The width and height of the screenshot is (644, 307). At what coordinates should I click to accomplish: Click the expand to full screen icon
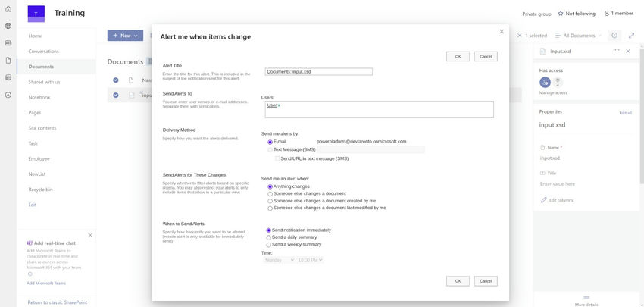pyautogui.click(x=632, y=36)
